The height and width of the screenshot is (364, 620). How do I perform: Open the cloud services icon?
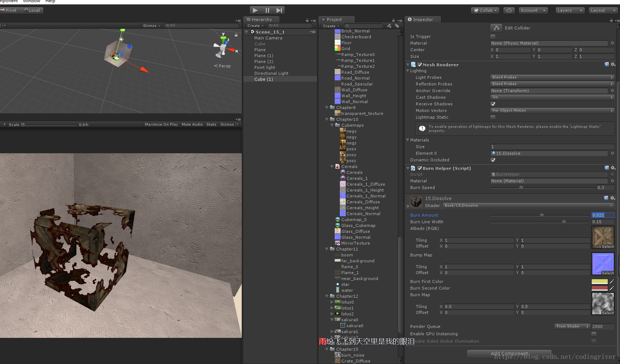(509, 10)
